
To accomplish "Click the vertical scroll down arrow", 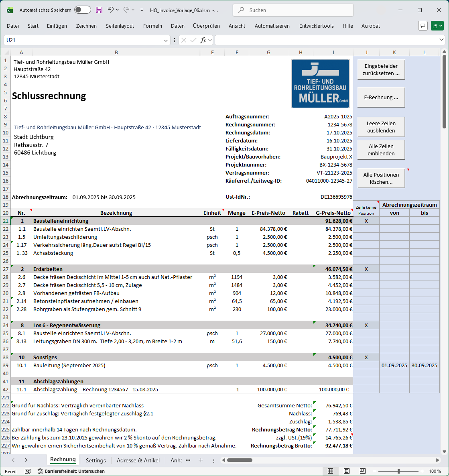I will 444,452.
